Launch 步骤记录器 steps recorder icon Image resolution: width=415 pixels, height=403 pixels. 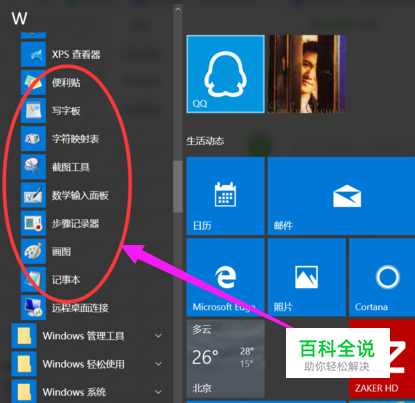click(33, 223)
